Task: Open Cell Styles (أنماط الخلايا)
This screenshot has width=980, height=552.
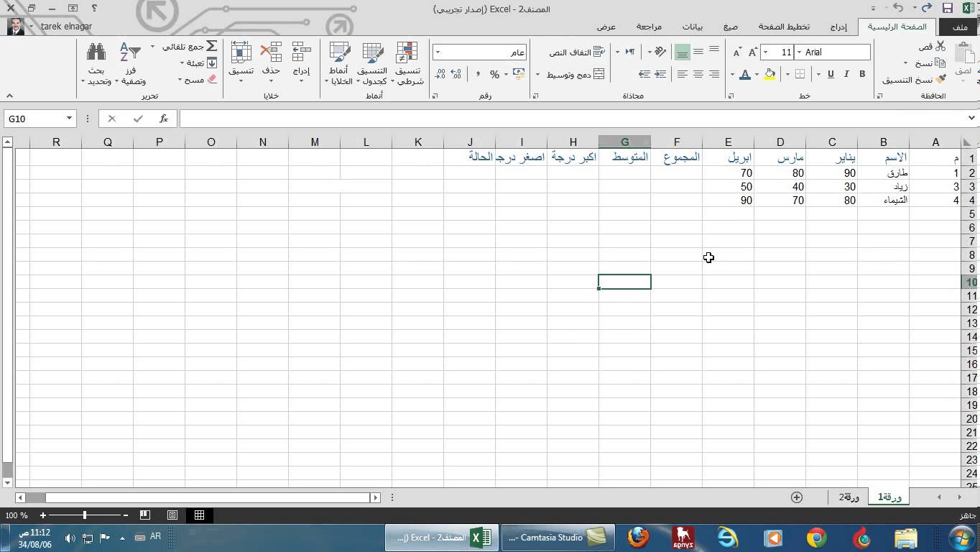Action: tap(338, 63)
